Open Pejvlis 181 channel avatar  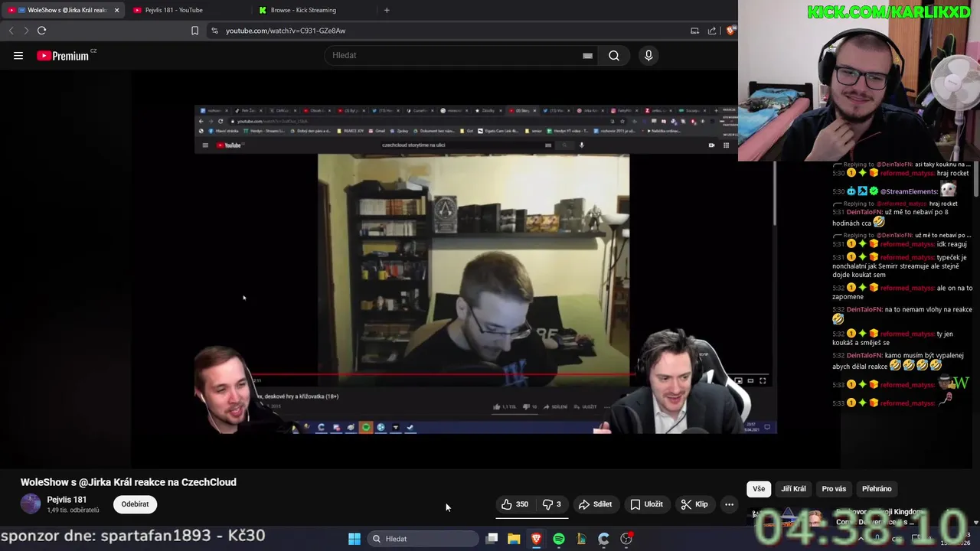click(31, 504)
